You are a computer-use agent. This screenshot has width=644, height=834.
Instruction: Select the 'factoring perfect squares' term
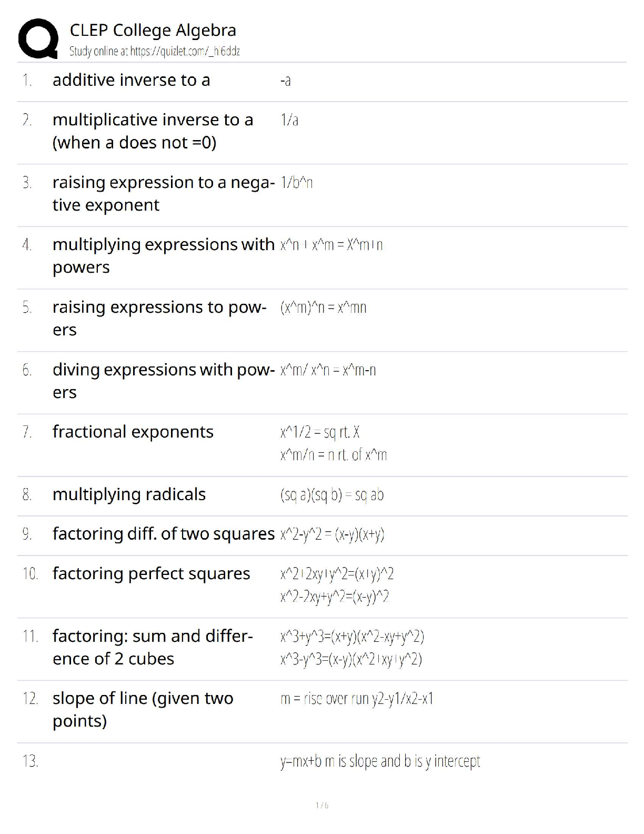pos(151,573)
